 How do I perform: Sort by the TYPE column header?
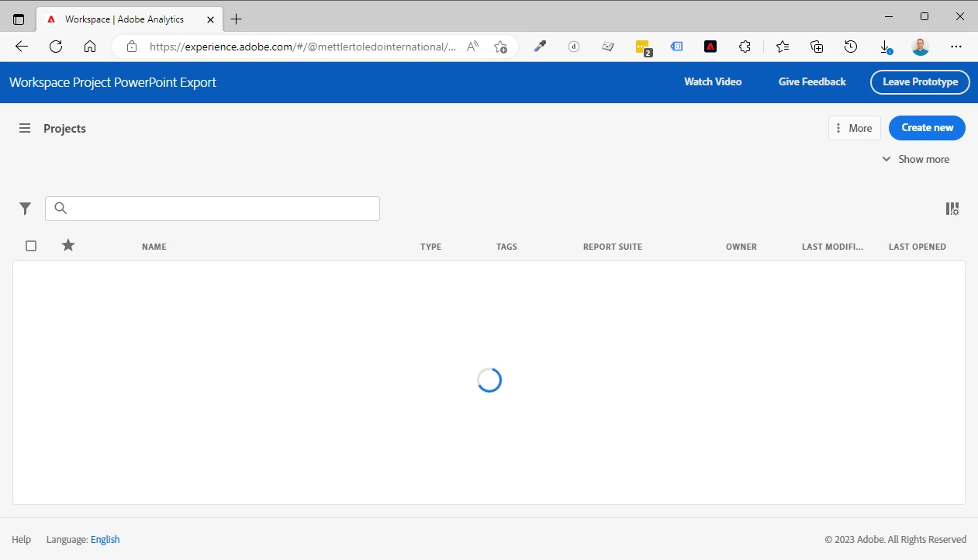(x=430, y=247)
